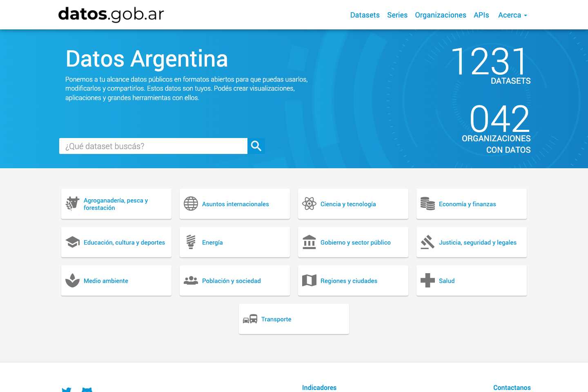Viewport: 588px width, 392px height.
Task: Click the datos.gob.ar logo
Action: 111,14
